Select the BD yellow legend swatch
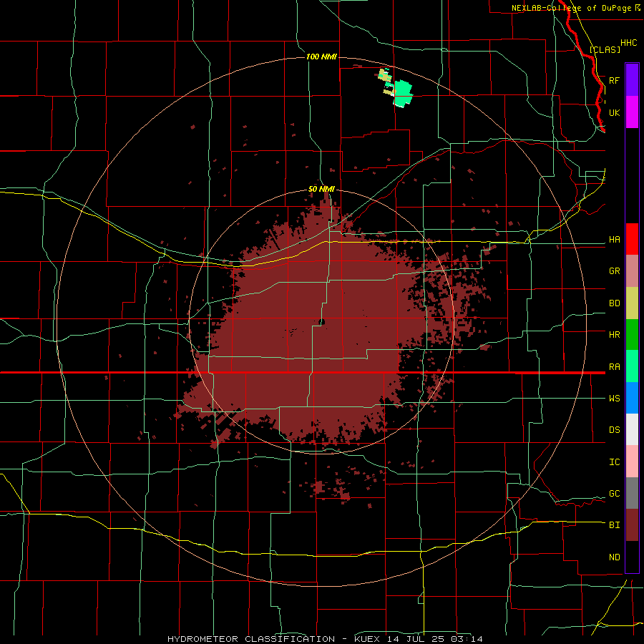Viewport: 644px width, 644px height. [632, 303]
